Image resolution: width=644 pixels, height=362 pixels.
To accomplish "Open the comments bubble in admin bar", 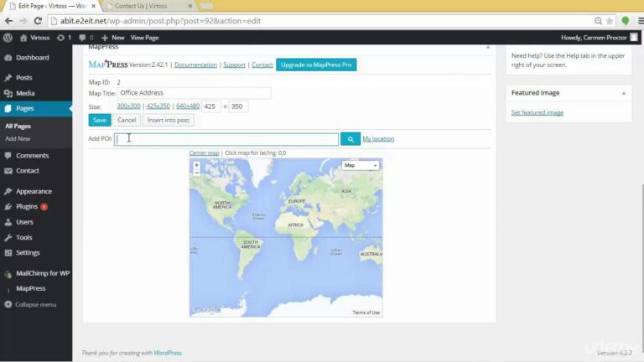I will (x=81, y=38).
